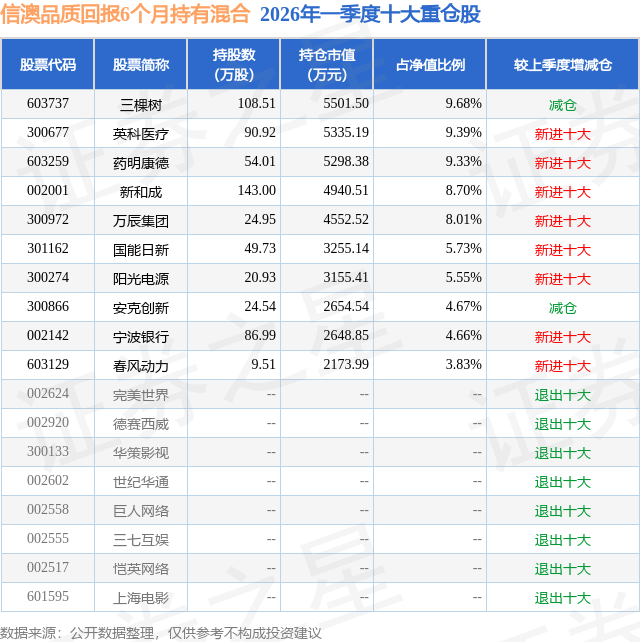Click 减仓 status in 三棵树 row
The width and height of the screenshot is (640, 642).
(x=563, y=105)
